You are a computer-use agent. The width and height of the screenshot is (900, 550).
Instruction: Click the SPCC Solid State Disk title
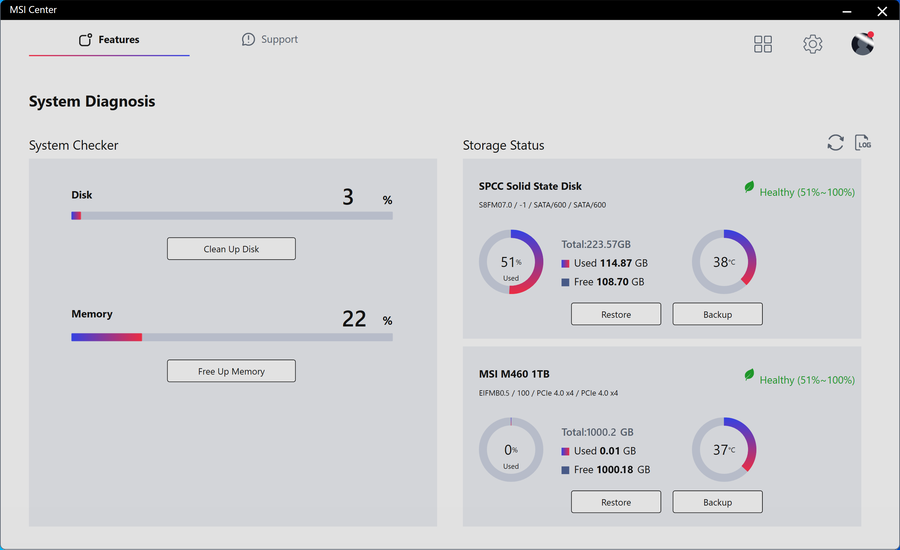(x=530, y=186)
